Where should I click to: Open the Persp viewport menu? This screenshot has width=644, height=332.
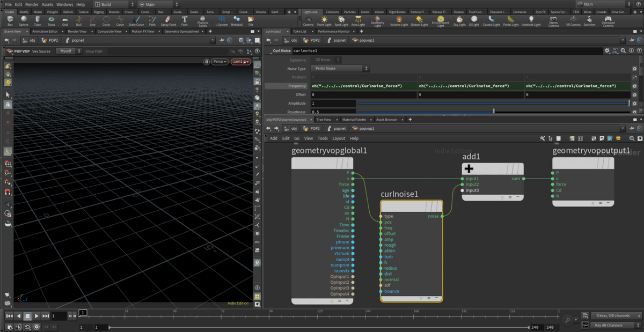click(220, 62)
